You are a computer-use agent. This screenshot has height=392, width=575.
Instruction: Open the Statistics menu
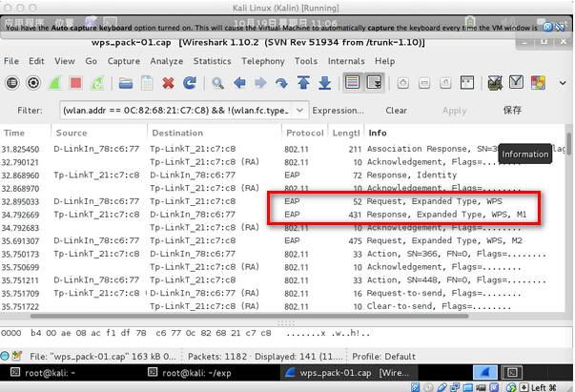tap(213, 61)
